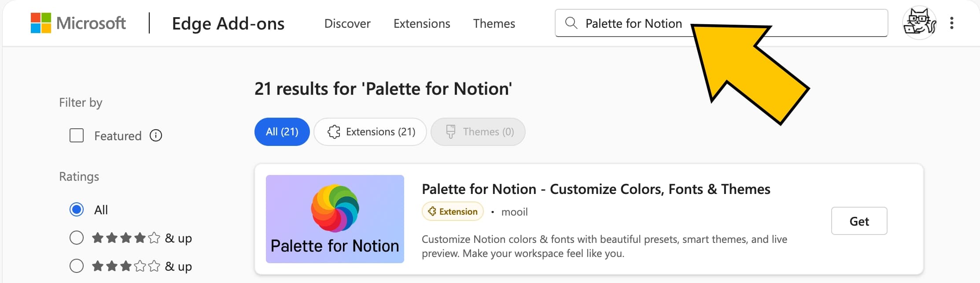Switch to the Extensions (21) tab
The width and height of the screenshot is (980, 283).
[x=370, y=131]
